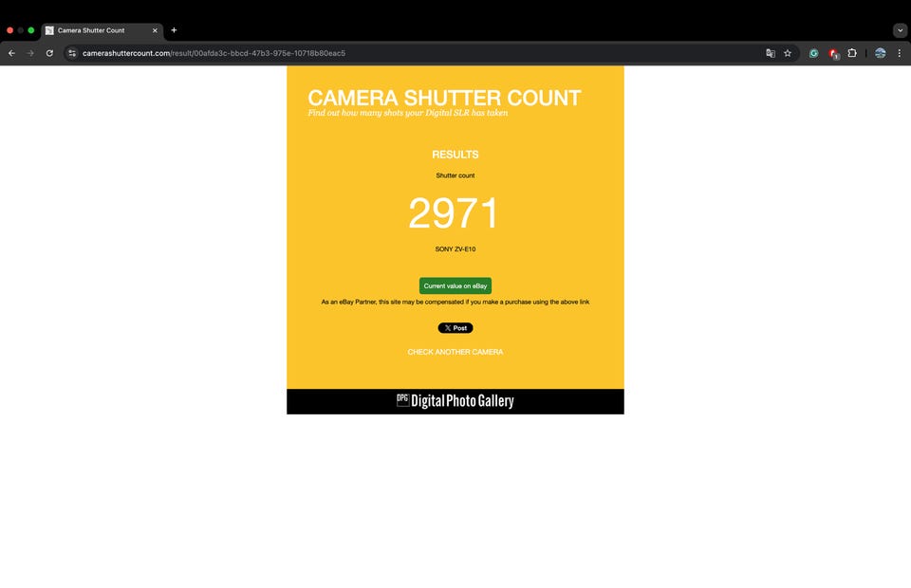The width and height of the screenshot is (911, 588).
Task: Open the Chrome profile avatar
Action: 881,53
